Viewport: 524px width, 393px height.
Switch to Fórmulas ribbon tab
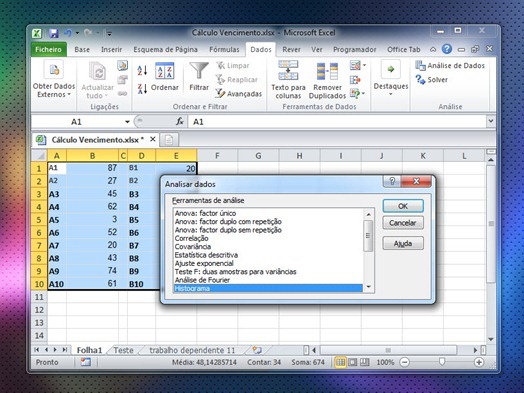pyautogui.click(x=224, y=49)
